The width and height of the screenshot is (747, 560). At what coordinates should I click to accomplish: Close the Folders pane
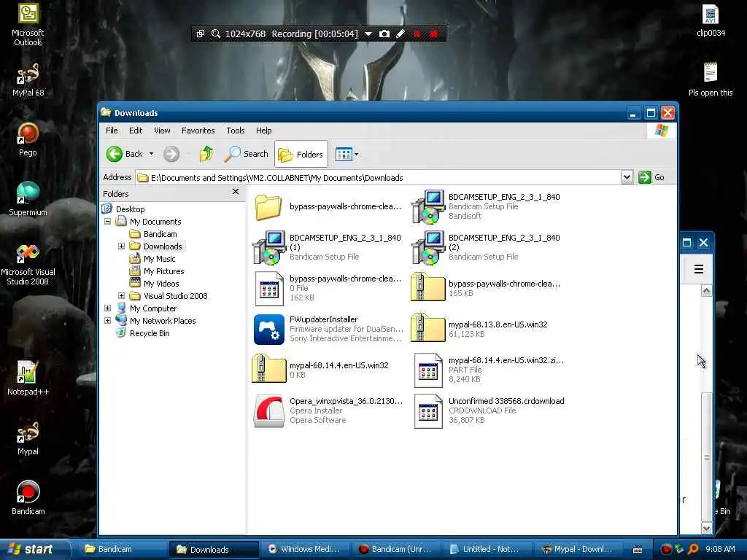[x=236, y=192]
